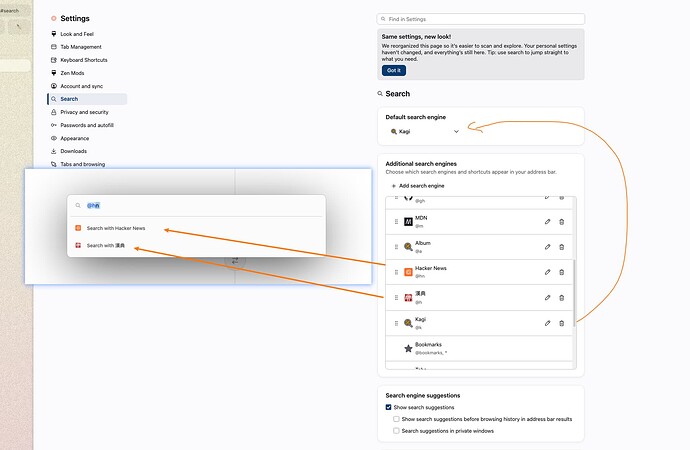Image resolution: width=690 pixels, height=450 pixels.
Task: Enable suggestions before browsing history checkbox
Action: [396, 419]
